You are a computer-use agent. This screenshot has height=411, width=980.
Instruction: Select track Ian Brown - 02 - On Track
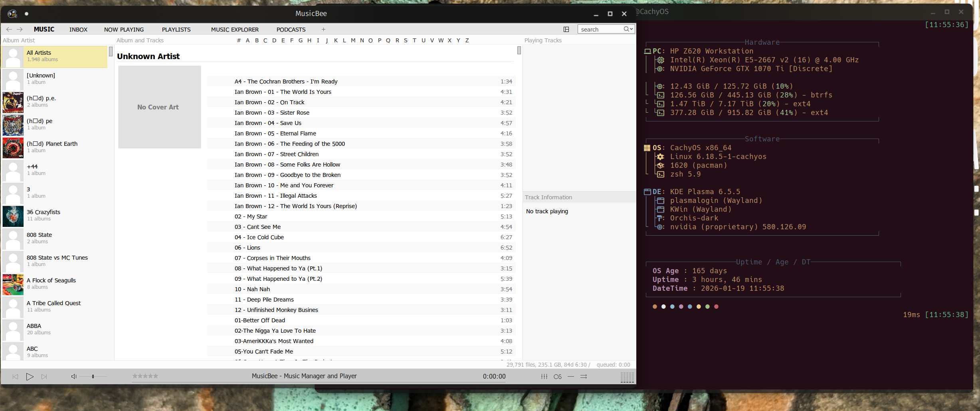[x=361, y=102]
